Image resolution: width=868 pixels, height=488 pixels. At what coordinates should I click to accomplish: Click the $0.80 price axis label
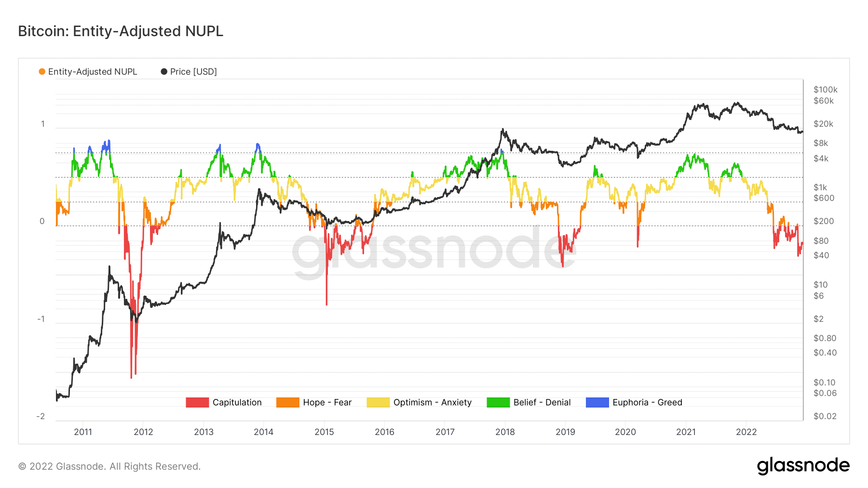pyautogui.click(x=825, y=338)
